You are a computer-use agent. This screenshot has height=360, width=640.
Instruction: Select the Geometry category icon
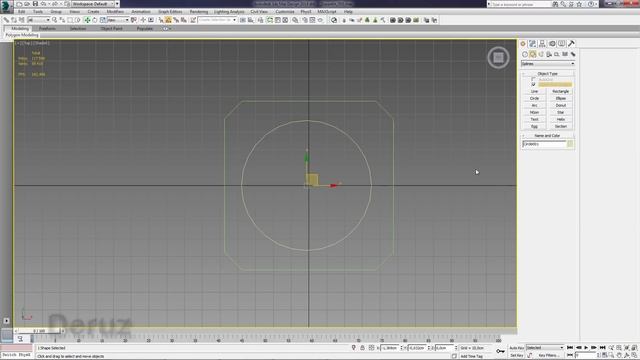click(525, 54)
